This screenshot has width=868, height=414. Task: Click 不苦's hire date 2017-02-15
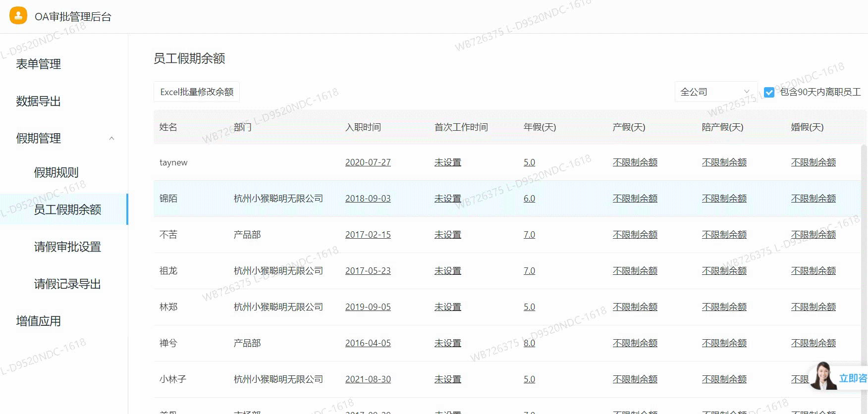pos(368,235)
